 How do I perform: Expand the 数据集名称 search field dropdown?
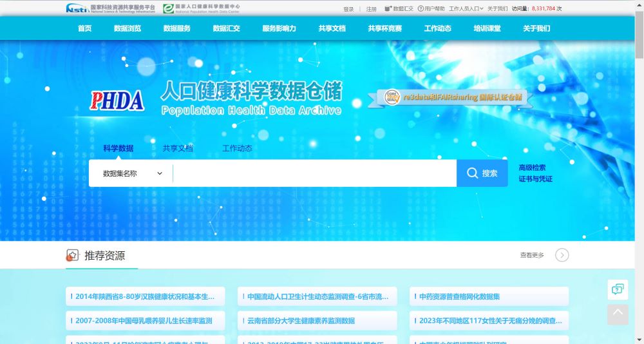click(x=131, y=173)
